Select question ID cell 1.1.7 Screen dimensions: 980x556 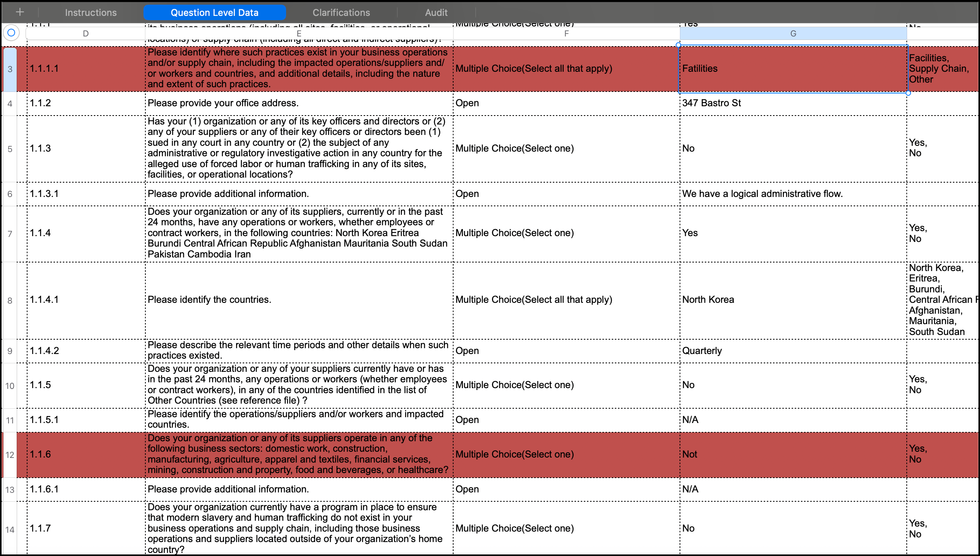[85, 528]
